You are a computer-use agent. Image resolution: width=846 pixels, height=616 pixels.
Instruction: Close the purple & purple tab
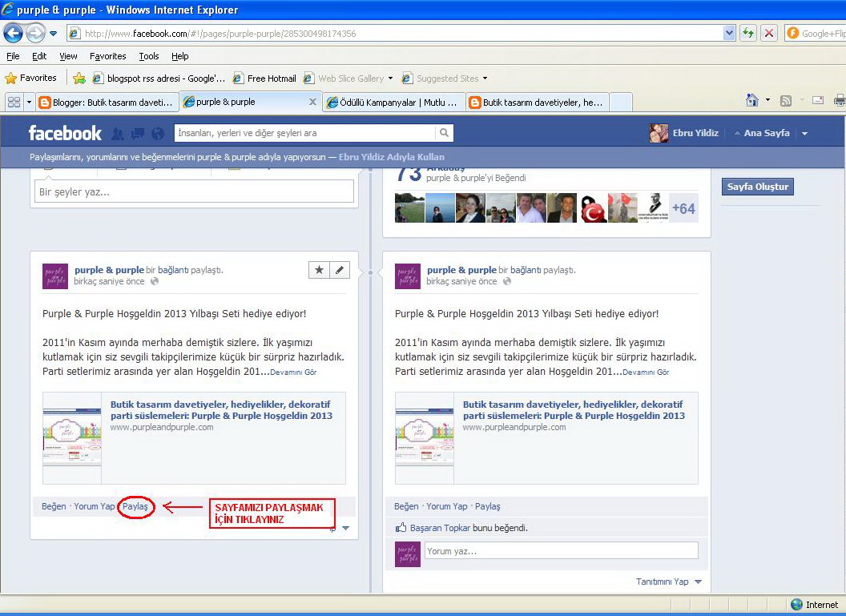coord(312,102)
